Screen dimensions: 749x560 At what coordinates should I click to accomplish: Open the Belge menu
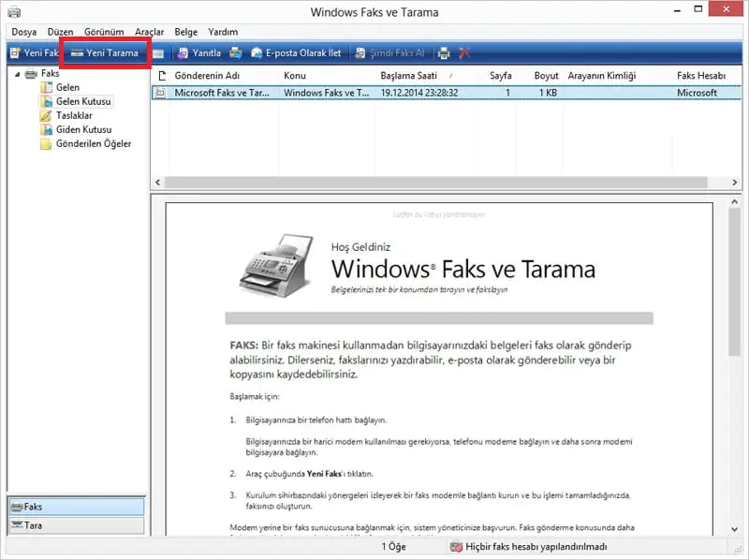pos(185,31)
